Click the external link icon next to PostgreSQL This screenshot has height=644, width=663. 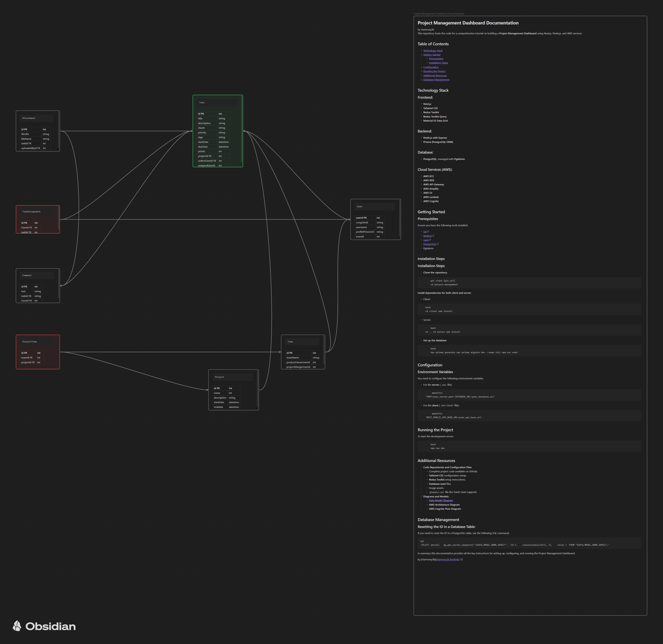click(438, 244)
